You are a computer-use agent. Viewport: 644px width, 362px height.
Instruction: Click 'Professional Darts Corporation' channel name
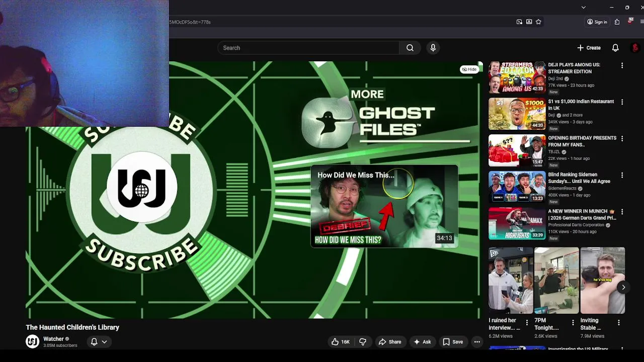(576, 225)
